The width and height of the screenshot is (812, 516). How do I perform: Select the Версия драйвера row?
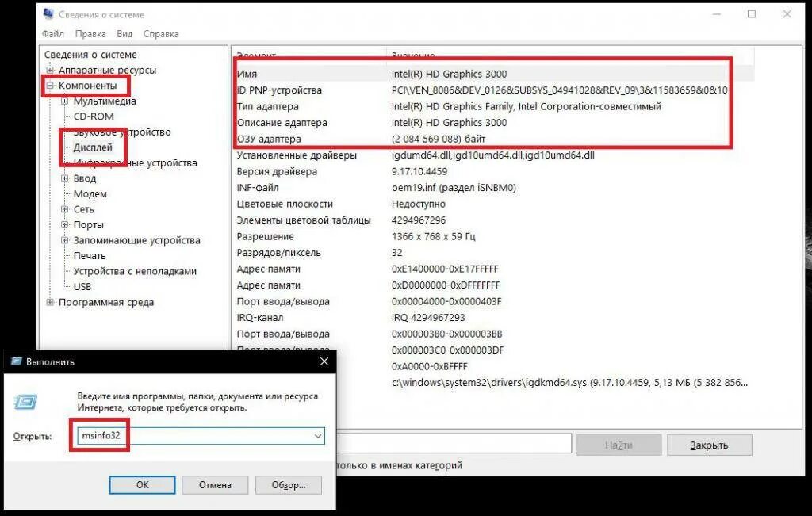(495, 171)
